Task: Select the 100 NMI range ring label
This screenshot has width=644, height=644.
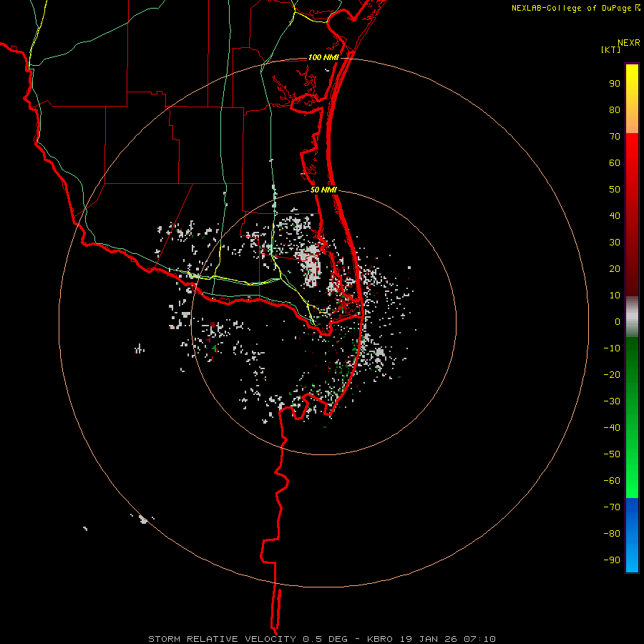Action: pyautogui.click(x=323, y=57)
